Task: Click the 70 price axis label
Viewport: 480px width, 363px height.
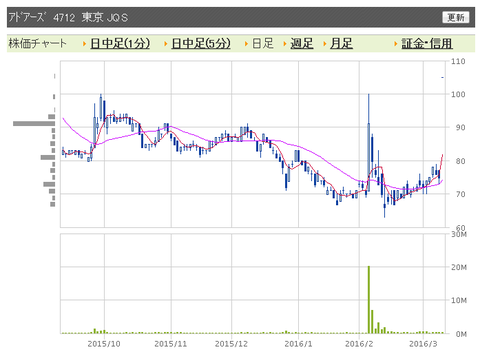Action: pyautogui.click(x=460, y=194)
